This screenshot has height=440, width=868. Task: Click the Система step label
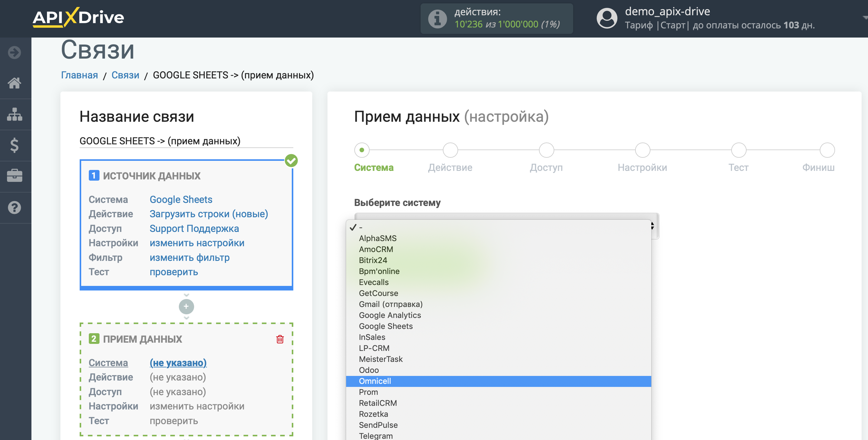(x=374, y=168)
